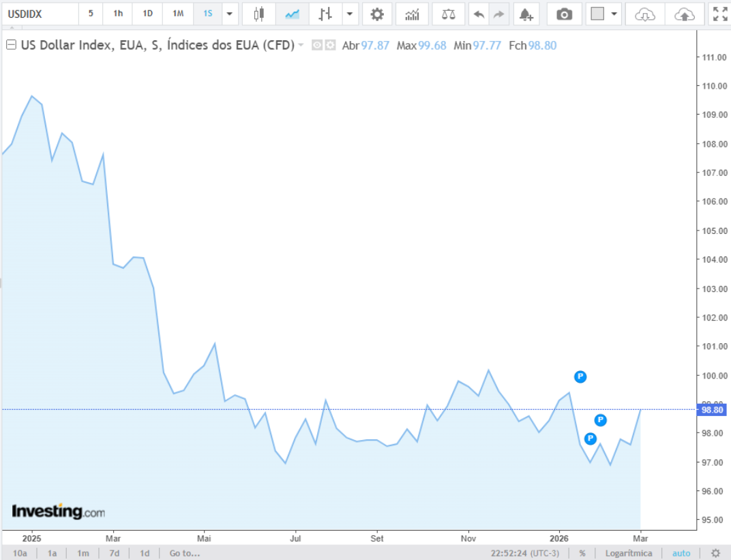Set the 1a date range
This screenshot has height=560, width=731.
point(53,553)
